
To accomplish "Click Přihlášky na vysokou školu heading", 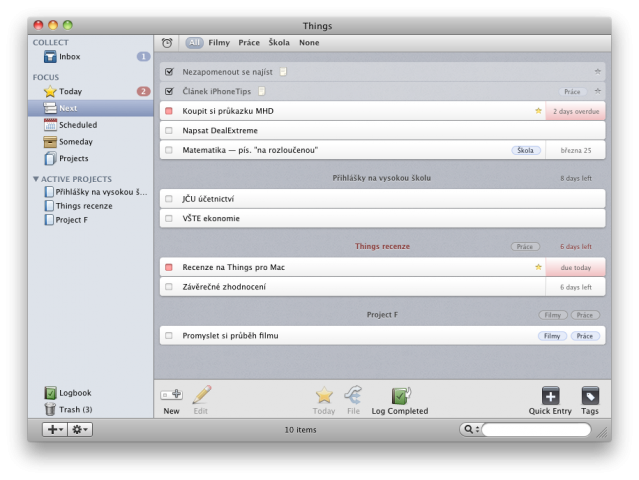I will pos(381,178).
